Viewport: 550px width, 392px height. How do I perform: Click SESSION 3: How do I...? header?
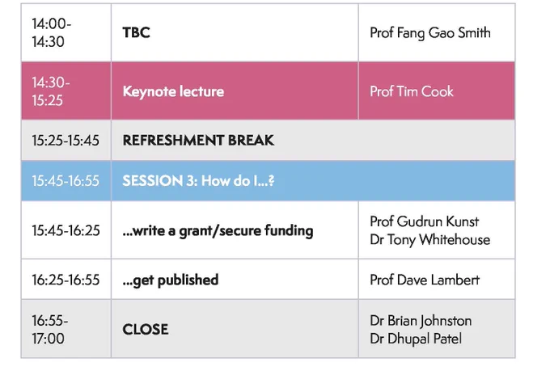click(198, 181)
